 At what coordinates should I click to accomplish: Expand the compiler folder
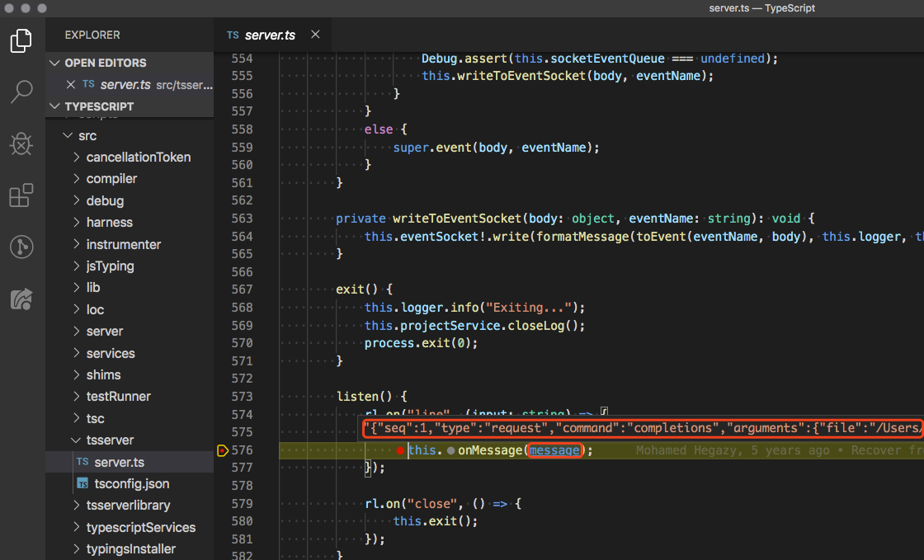[111, 179]
